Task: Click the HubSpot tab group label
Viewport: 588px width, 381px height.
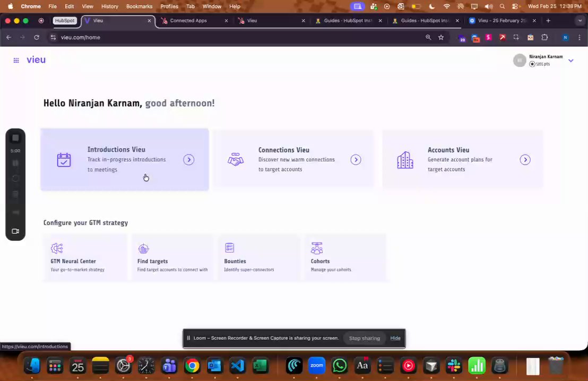Action: click(65, 21)
